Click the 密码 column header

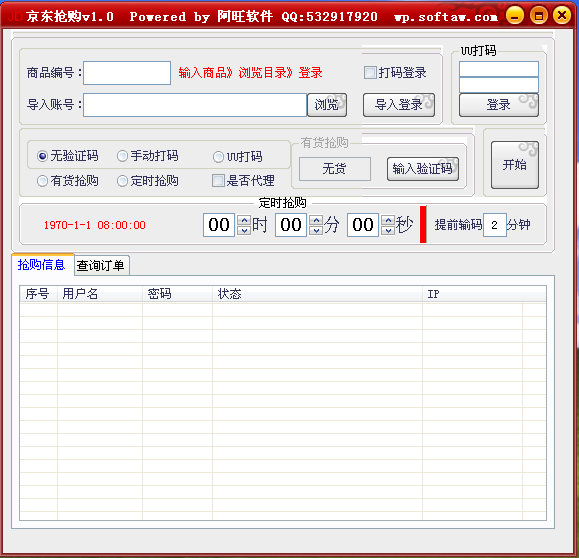click(x=177, y=294)
